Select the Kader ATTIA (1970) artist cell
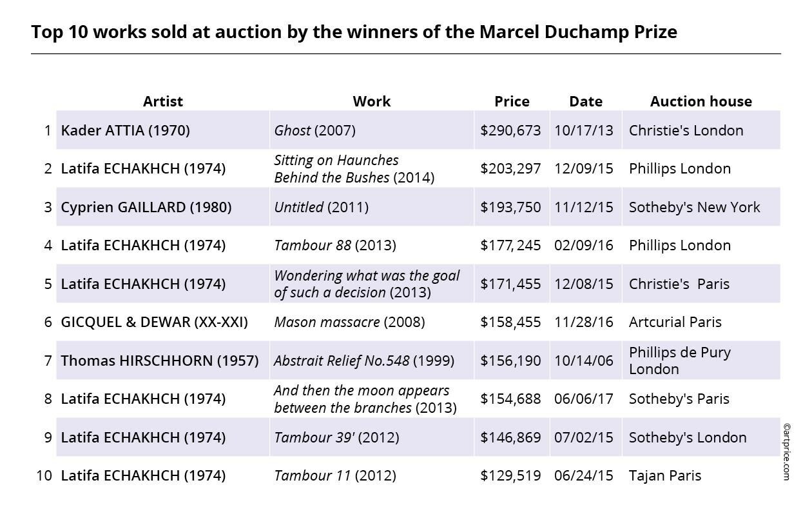Viewport: 812px width, 516px height. tap(125, 130)
